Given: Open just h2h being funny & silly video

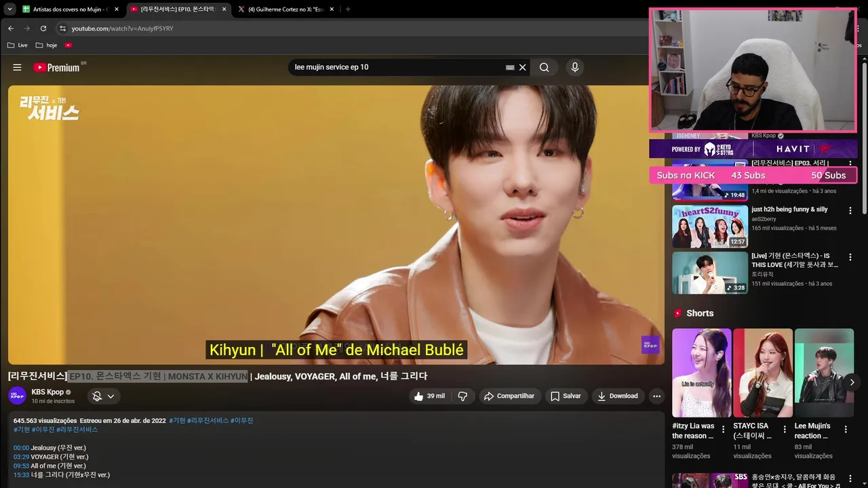Looking at the screenshot, I should tap(789, 209).
